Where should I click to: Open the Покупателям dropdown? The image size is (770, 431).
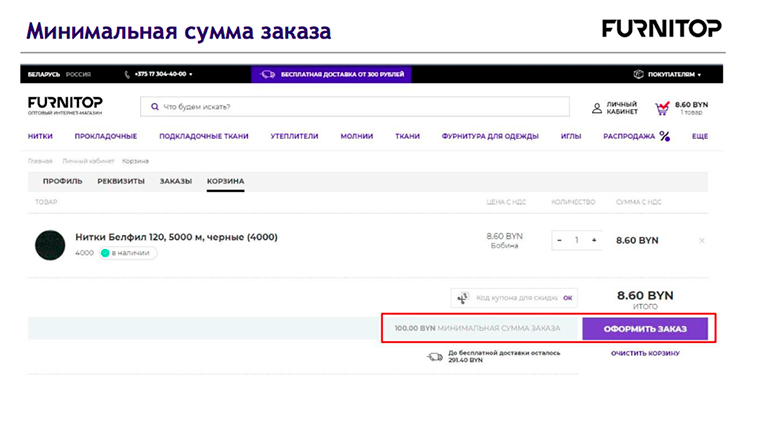pos(675,74)
